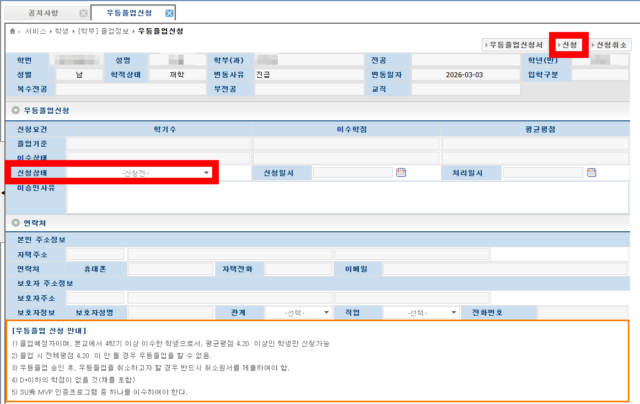Collapse the 우등졸업신청 section icon
Image resolution: width=640 pixels, height=404 pixels.
[x=15, y=109]
